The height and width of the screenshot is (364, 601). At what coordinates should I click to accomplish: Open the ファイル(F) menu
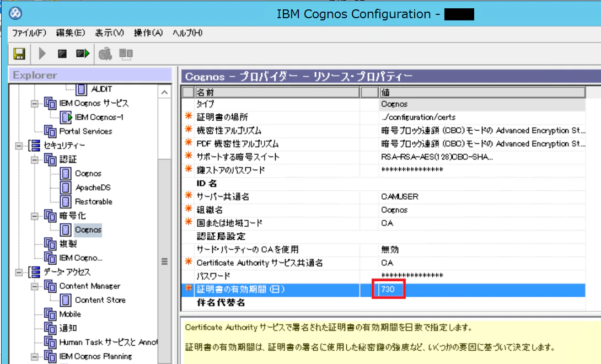[29, 33]
